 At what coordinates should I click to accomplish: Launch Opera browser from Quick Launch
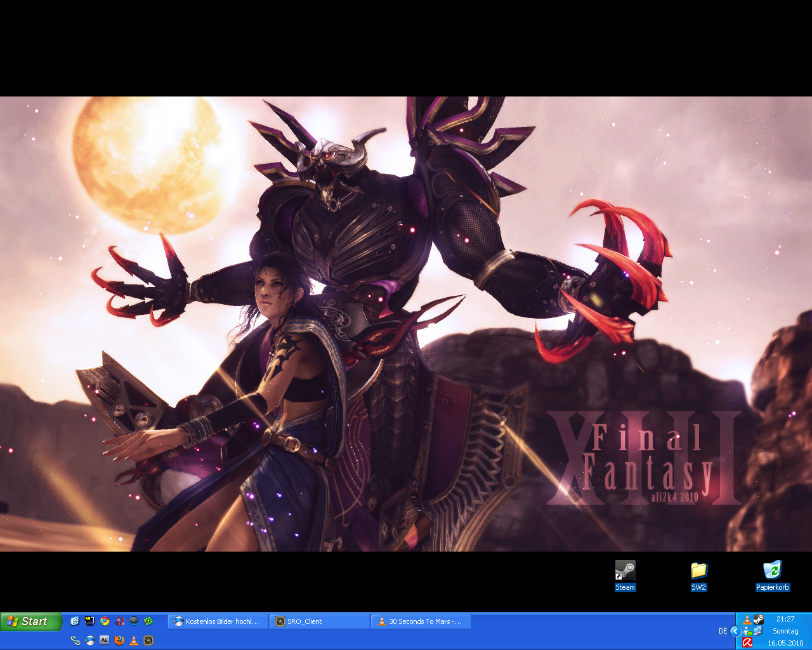tap(119, 621)
